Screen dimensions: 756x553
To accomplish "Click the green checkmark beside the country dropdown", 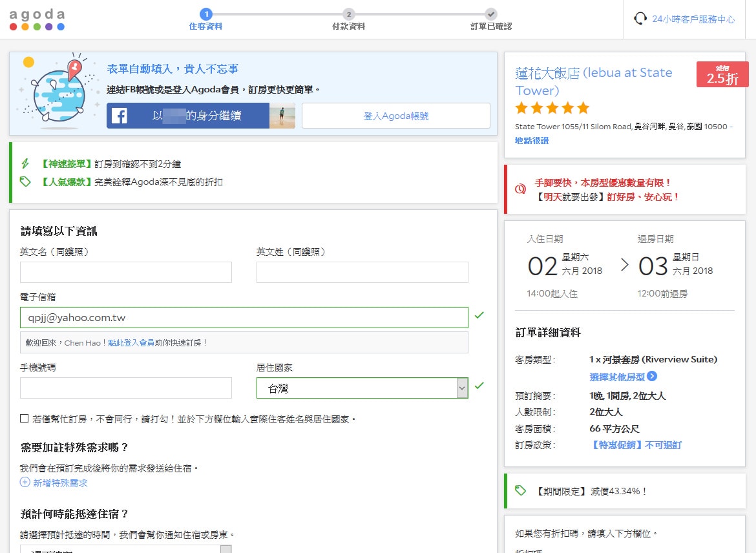I will 479,386.
